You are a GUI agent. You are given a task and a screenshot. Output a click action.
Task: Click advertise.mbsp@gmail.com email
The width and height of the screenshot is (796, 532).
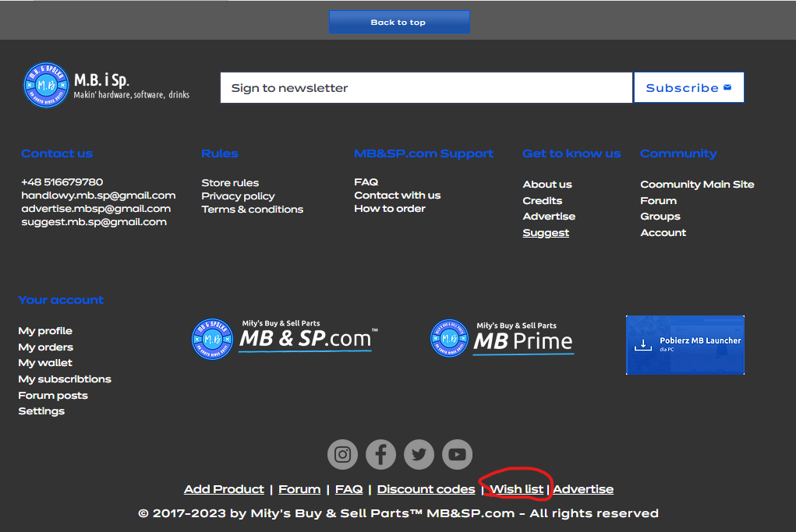tap(96, 209)
